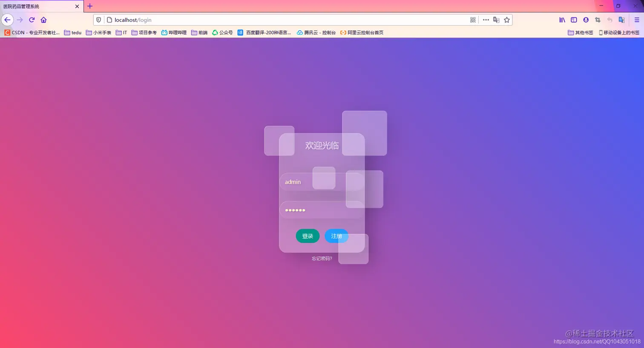Open the Firefox account icon
This screenshot has width=644, height=348.
pyautogui.click(x=586, y=20)
